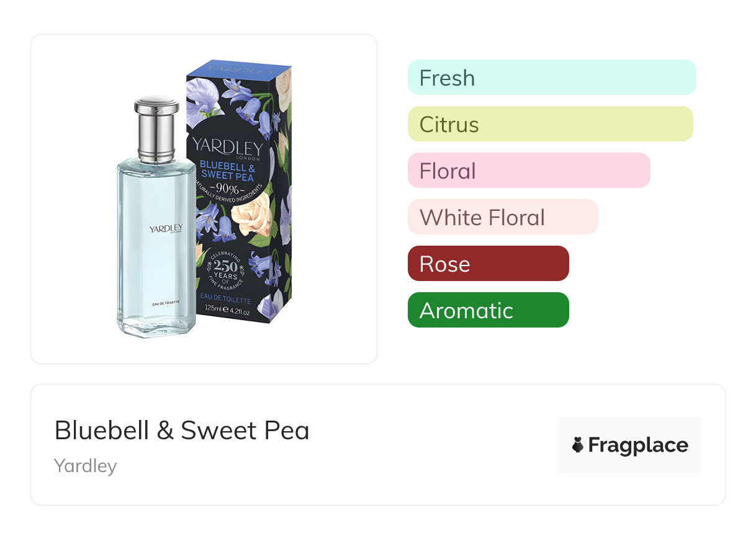Click the light blue perfume bottle image
Screen dimensions: 756x536
click(156, 248)
